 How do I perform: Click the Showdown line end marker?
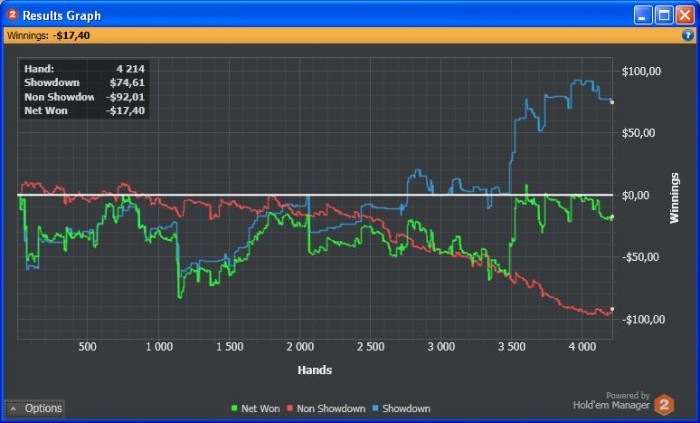pos(612,103)
